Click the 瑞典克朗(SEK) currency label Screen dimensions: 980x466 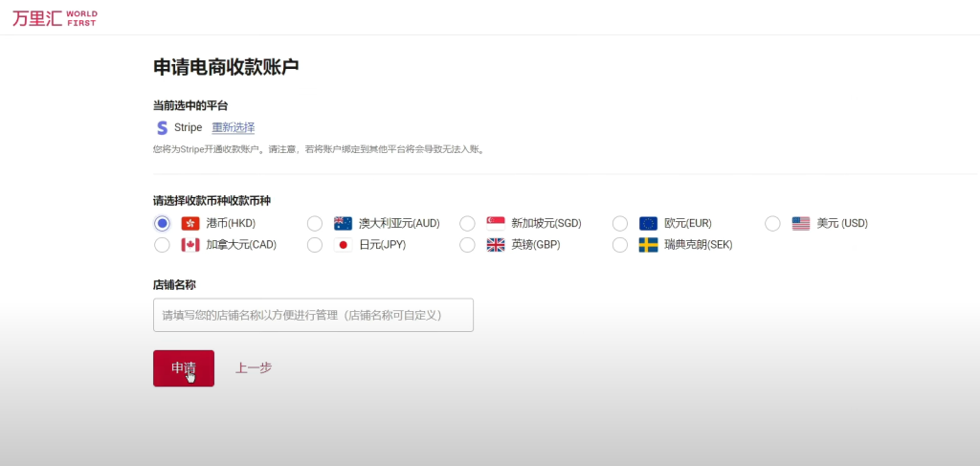[698, 245]
